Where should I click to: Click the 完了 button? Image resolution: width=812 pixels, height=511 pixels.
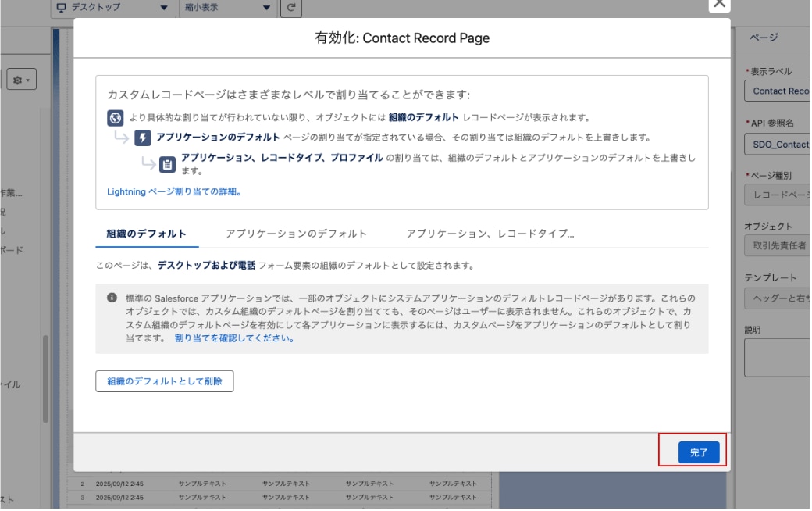pyautogui.click(x=698, y=452)
